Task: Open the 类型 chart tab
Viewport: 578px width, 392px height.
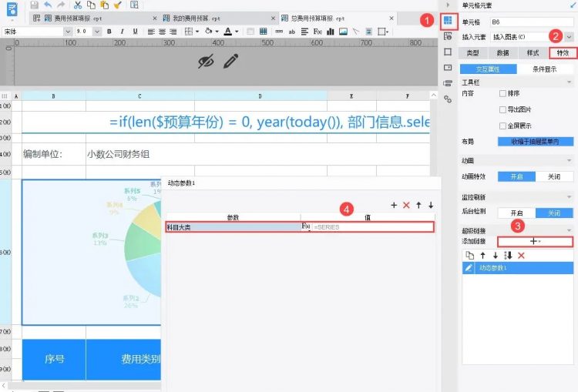Action: click(x=472, y=53)
